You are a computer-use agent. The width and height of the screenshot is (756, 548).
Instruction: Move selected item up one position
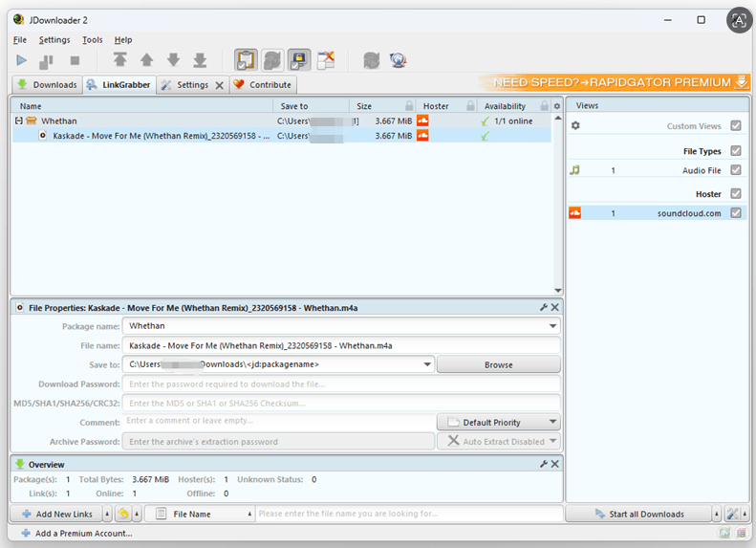[x=146, y=60]
